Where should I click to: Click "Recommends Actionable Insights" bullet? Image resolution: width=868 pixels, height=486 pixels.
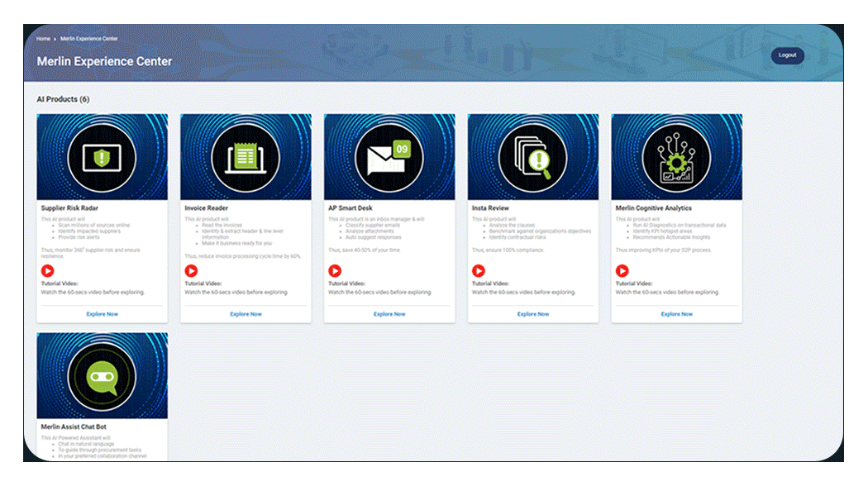pos(671,237)
